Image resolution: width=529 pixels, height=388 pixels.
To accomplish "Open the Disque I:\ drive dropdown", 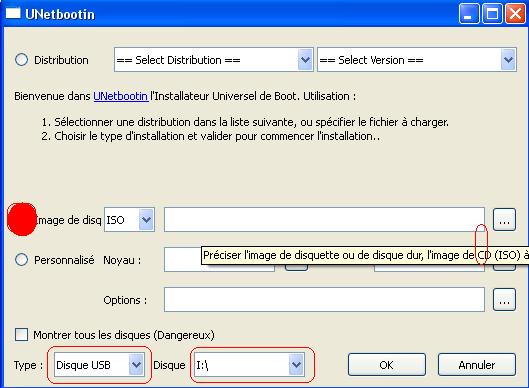I will (x=250, y=365).
